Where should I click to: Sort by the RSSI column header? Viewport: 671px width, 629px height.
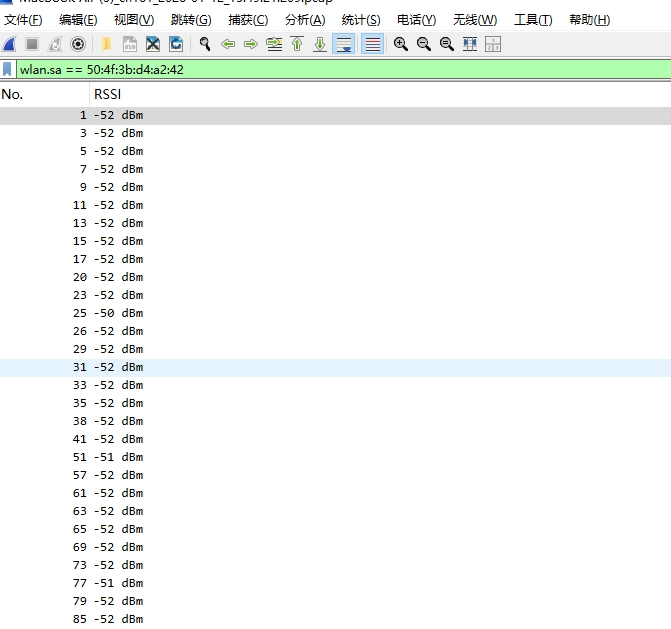tap(380, 95)
